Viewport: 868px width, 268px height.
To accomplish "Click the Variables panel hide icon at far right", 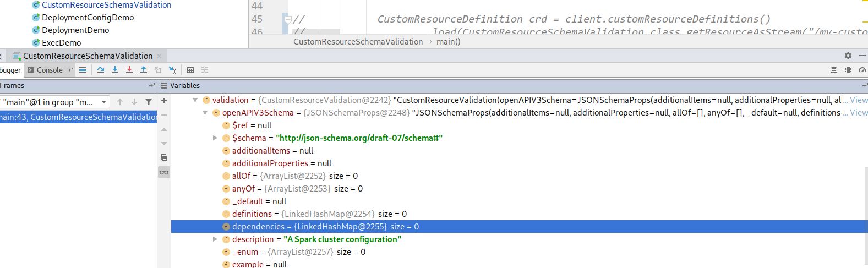I will point(865,85).
